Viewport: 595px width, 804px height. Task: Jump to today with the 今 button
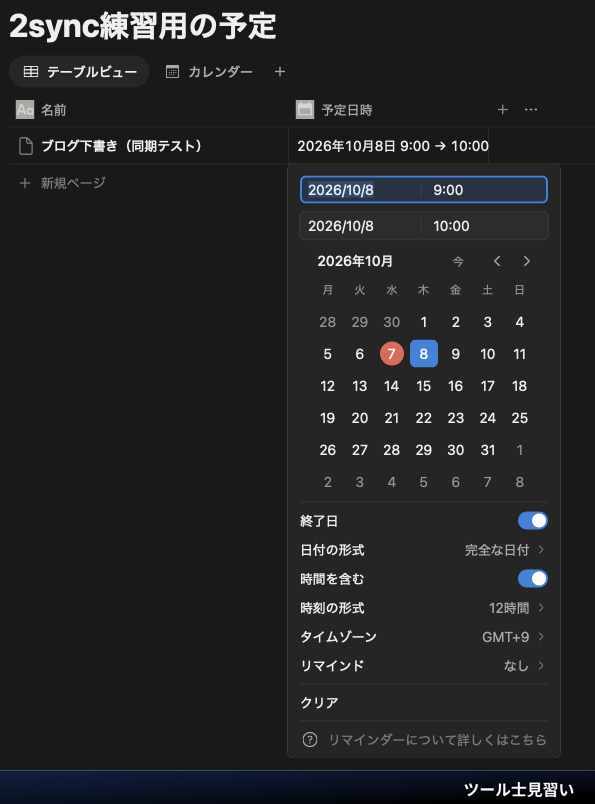click(x=458, y=262)
